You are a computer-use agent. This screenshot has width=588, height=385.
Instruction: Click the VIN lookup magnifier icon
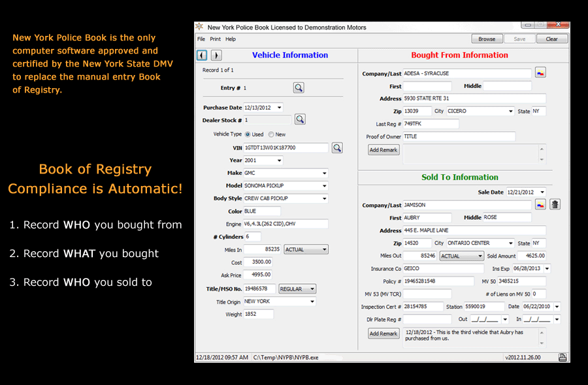point(337,147)
